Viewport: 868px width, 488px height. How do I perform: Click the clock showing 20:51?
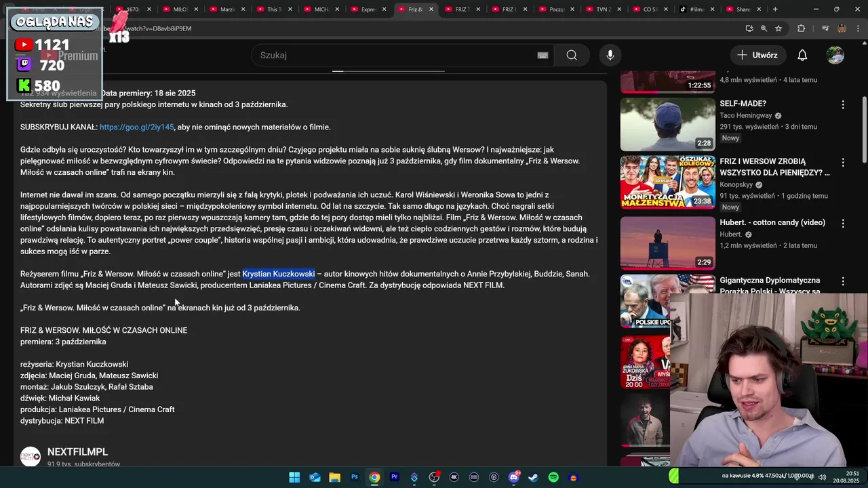(852, 474)
